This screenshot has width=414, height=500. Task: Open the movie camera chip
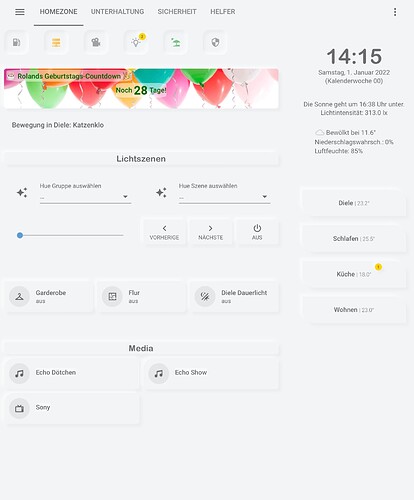[x=96, y=42]
